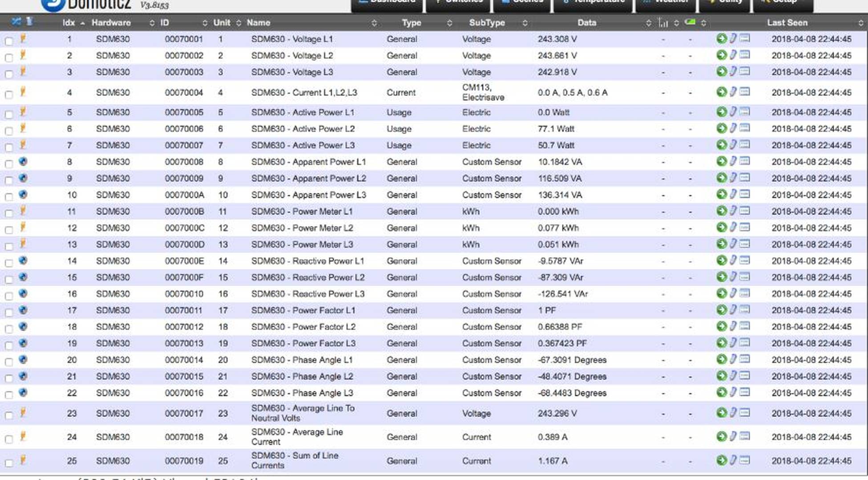Show log for SDM630 - Power Factor L2

tap(745, 326)
